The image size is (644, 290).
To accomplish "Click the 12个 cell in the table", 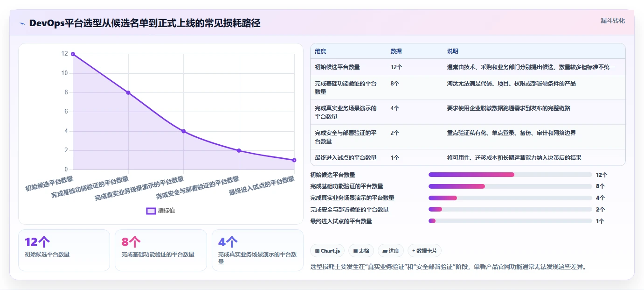I will pos(396,67).
